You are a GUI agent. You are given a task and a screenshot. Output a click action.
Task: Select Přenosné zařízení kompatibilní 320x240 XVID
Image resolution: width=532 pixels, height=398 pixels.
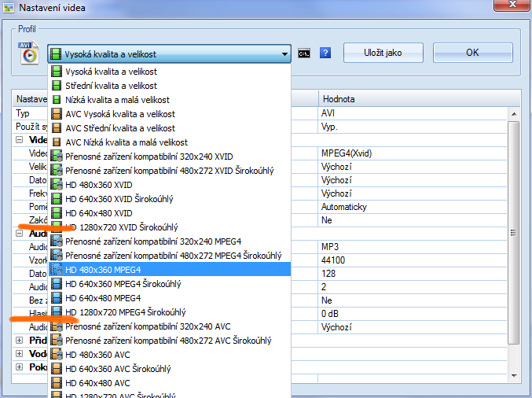click(170, 157)
